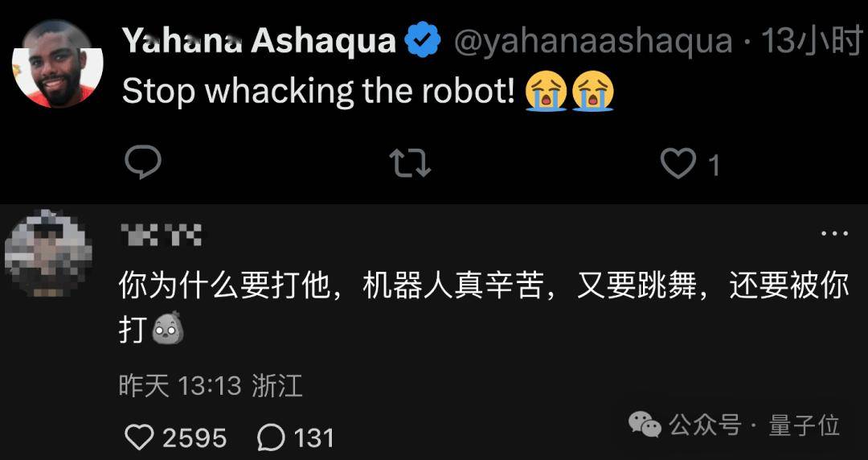Screen dimensions: 868x460
Task: Click the blue verified badge beside Yahana Ashaqua
Action: click(423, 41)
